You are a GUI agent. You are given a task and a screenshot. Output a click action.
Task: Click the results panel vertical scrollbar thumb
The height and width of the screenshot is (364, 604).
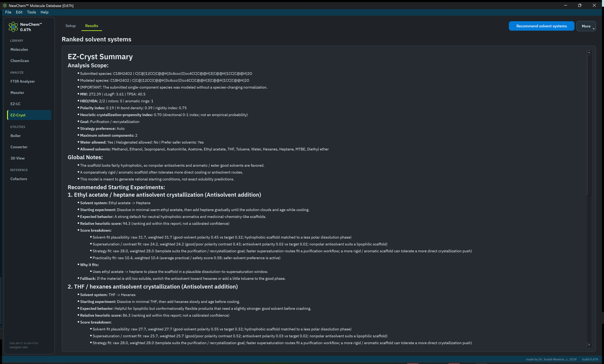click(589, 125)
